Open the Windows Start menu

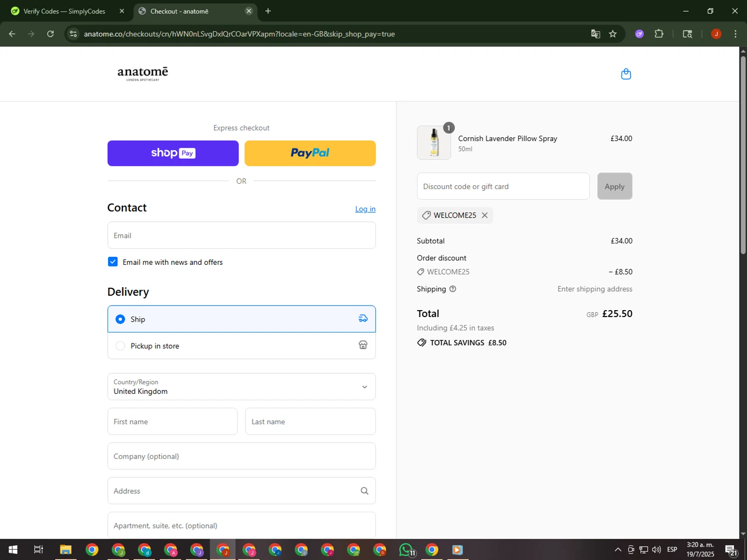pos(13,550)
